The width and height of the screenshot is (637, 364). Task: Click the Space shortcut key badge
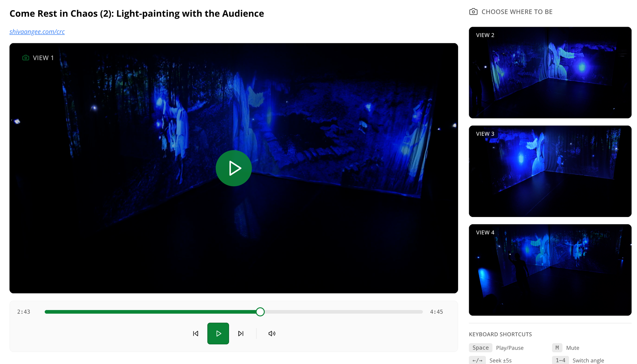(x=480, y=348)
